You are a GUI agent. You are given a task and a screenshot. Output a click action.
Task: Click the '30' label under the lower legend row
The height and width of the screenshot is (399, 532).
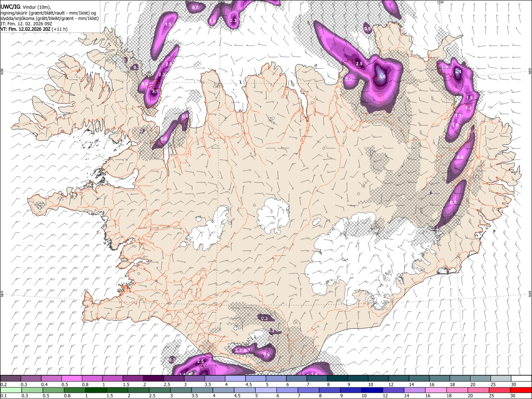pos(512,396)
